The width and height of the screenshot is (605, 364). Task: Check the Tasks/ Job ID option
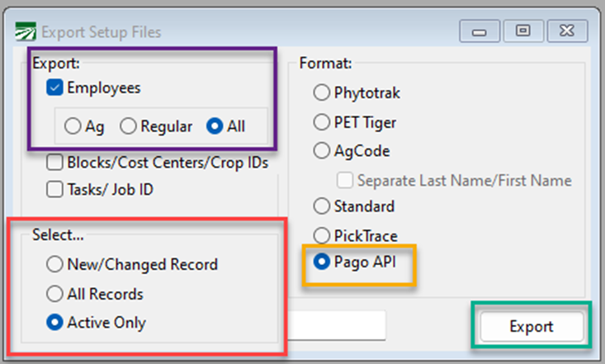coord(56,189)
